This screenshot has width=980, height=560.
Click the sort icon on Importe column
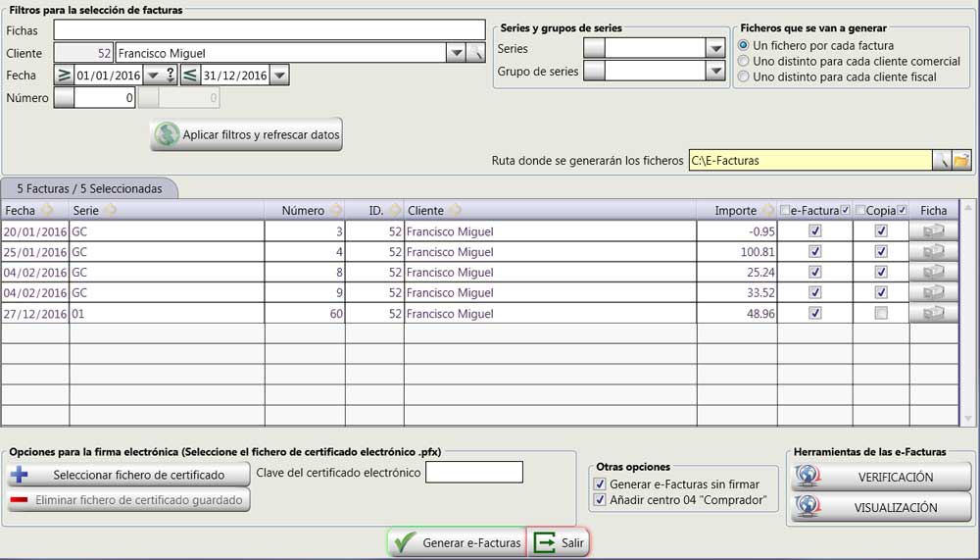[x=767, y=210]
